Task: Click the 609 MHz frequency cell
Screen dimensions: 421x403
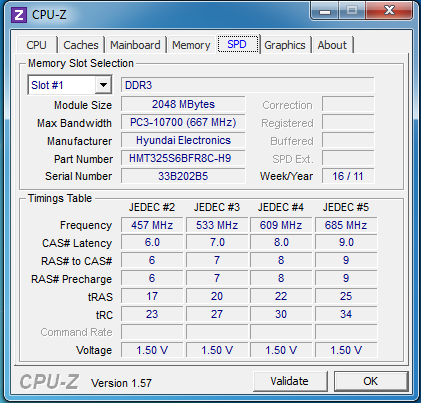Action: click(281, 225)
